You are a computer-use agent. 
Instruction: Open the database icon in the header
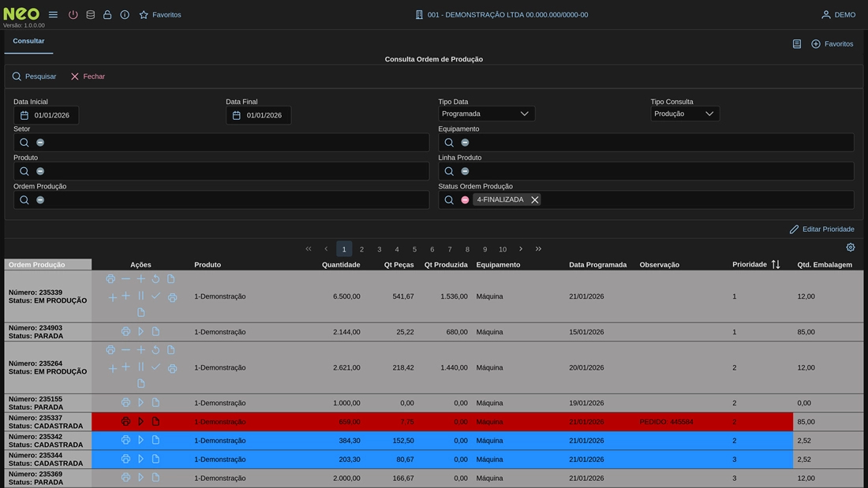pos(90,15)
